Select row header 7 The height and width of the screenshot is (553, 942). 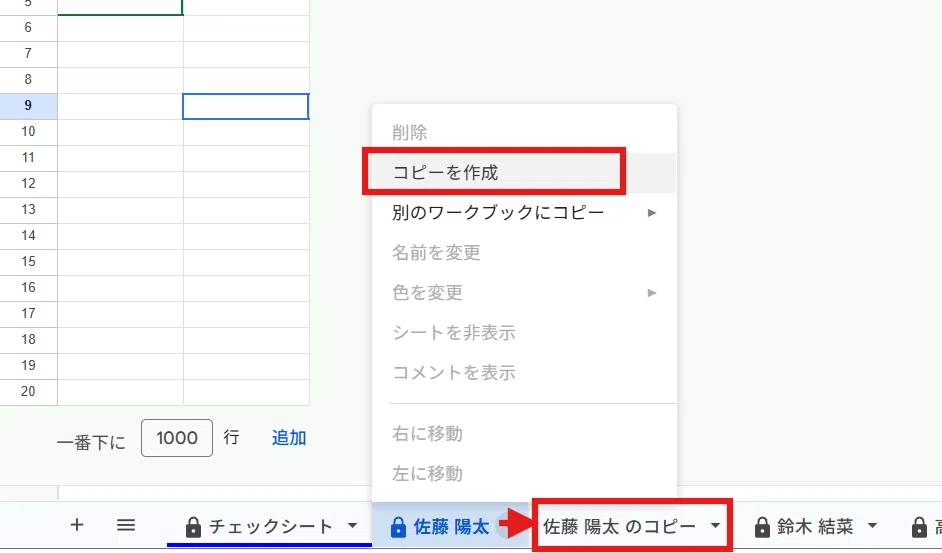(x=28, y=53)
